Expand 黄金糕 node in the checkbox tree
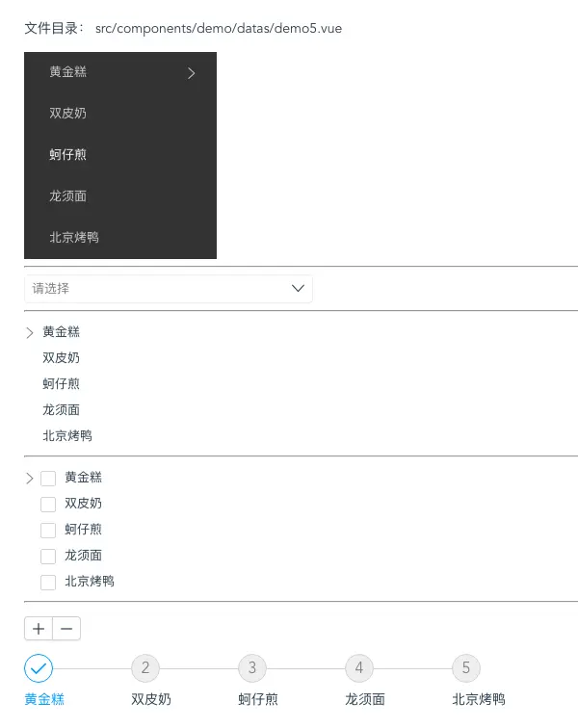The width and height of the screenshot is (578, 728). coord(30,479)
